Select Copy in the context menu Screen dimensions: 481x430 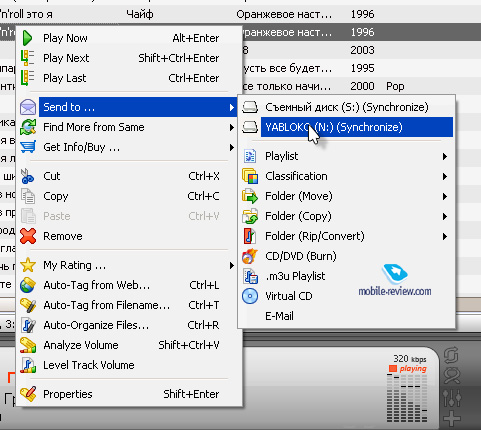(x=129, y=196)
